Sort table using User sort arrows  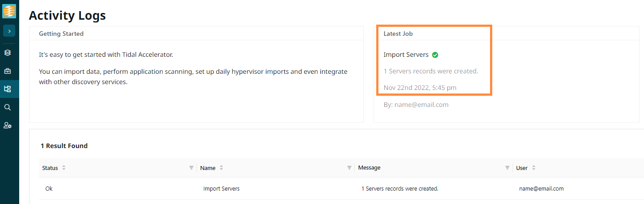pyautogui.click(x=534, y=168)
